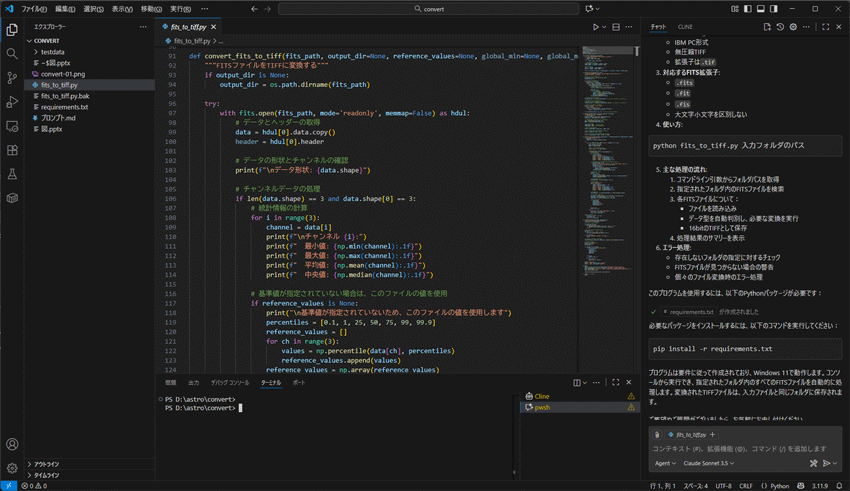Click the chat message input field
The height and width of the screenshot is (491, 850).
tap(738, 449)
